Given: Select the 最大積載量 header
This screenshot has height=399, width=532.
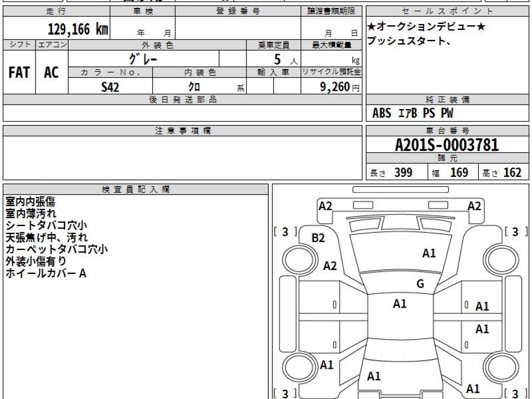Looking at the screenshot, I should [332, 45].
